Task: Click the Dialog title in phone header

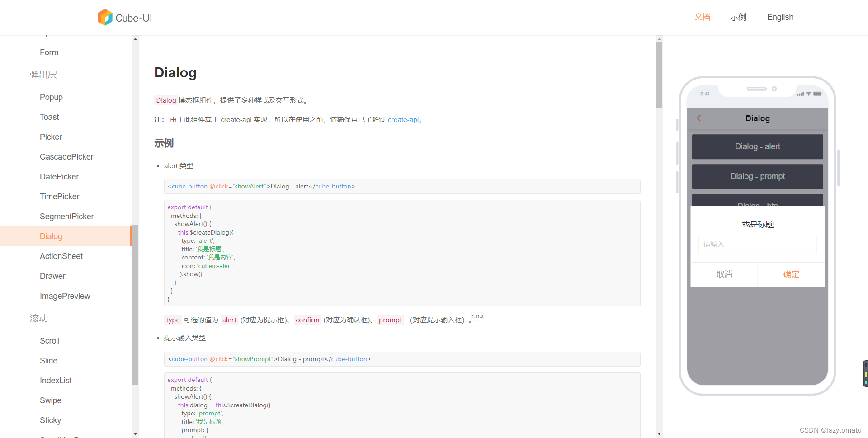Action: coord(758,118)
